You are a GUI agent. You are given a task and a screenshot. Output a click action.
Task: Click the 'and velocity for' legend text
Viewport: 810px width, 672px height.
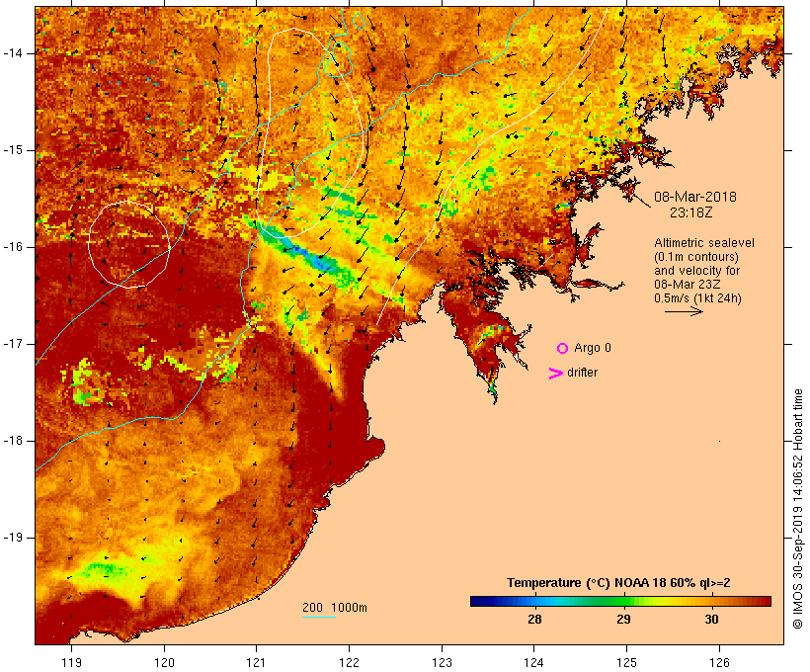(696, 271)
